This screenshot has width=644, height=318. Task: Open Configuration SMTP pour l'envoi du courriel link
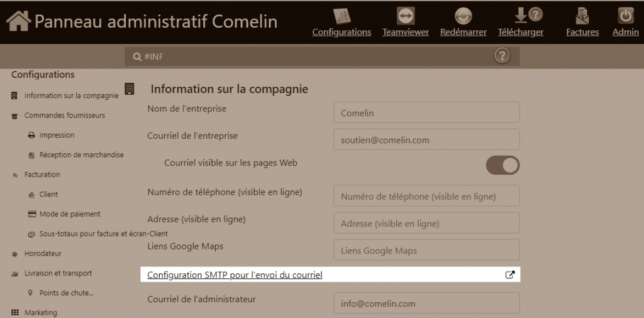pos(235,275)
